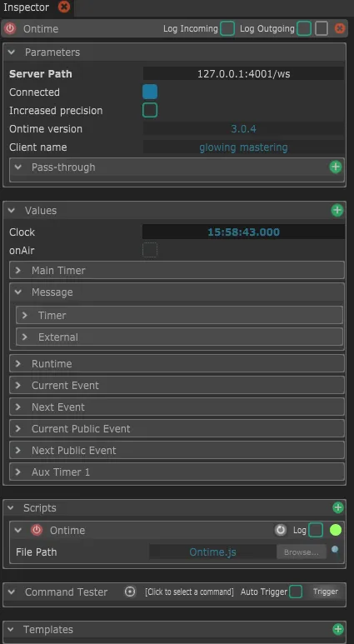Click the Ontime script reload icon
354x644 pixels.
click(281, 530)
